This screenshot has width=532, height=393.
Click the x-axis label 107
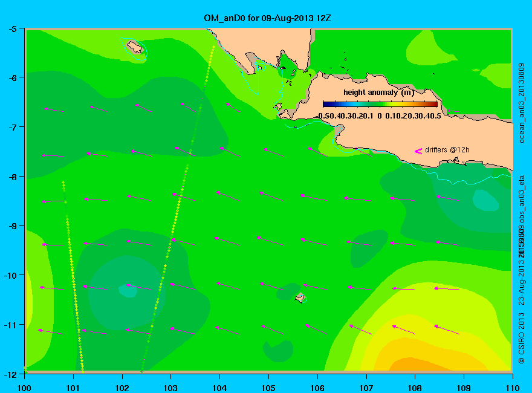click(366, 388)
